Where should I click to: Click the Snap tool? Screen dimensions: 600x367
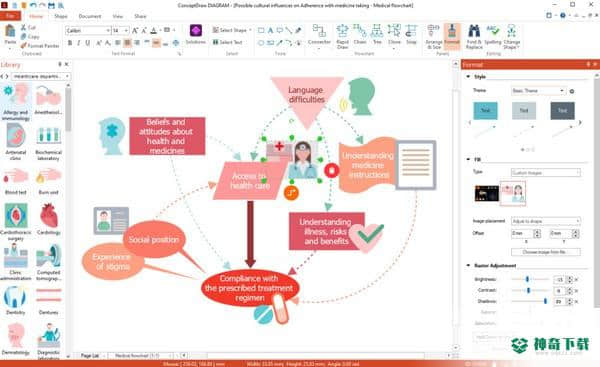point(411,34)
